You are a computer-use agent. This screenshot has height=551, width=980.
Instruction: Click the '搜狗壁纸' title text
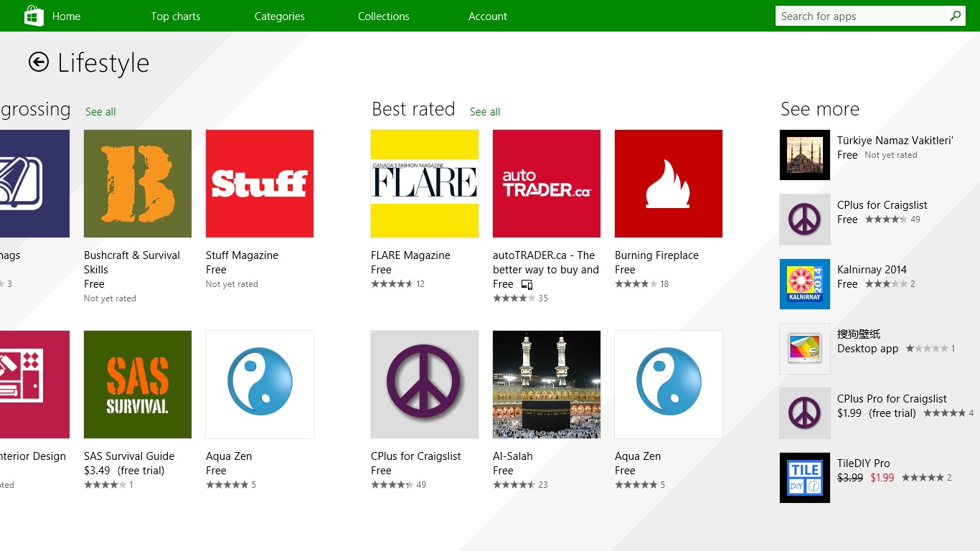859,334
